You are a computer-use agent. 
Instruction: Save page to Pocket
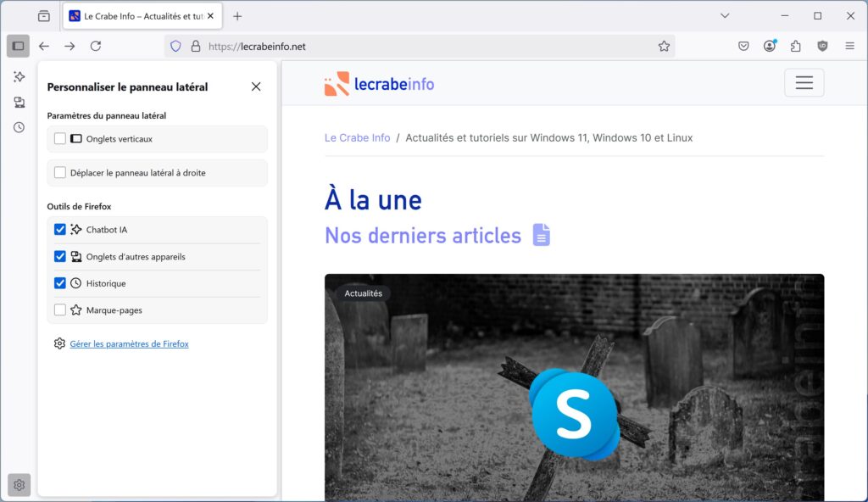click(743, 46)
